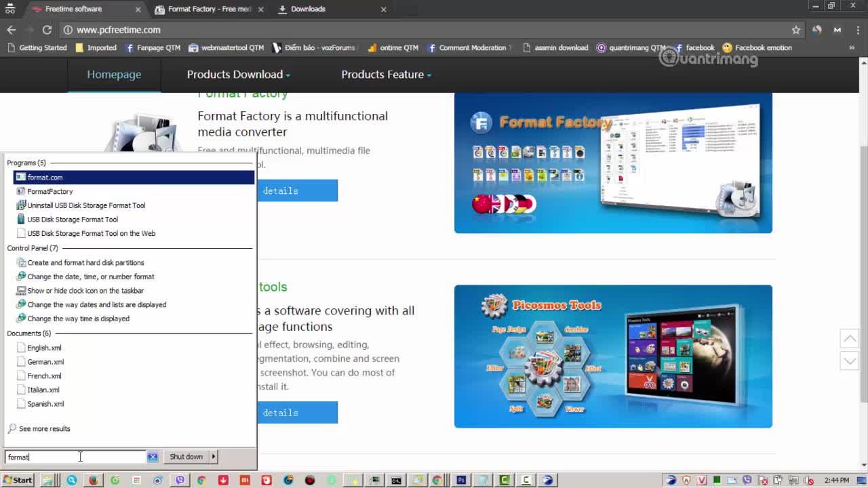
Task: Open Photoshop from the taskbar
Action: tap(461, 480)
